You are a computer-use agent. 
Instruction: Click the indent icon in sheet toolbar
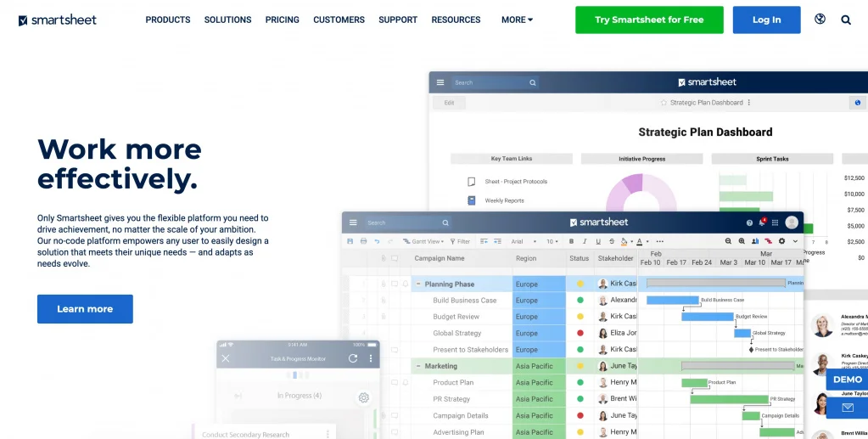(x=497, y=241)
